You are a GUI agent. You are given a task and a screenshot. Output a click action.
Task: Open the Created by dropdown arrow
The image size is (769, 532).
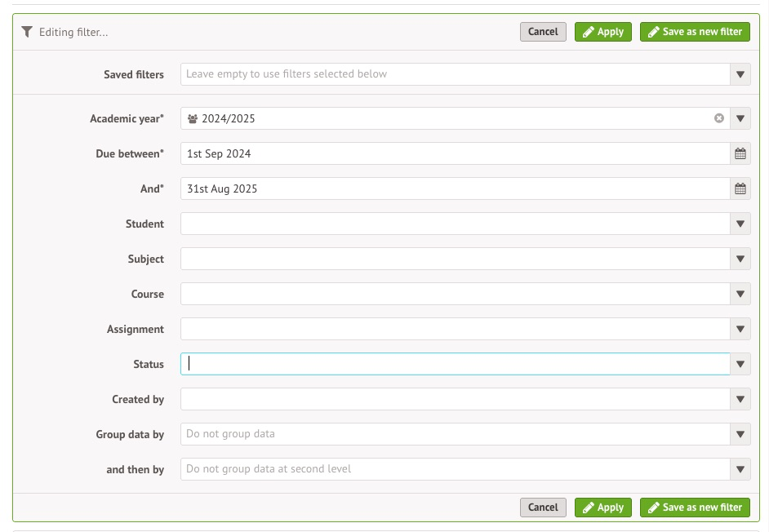click(740, 399)
